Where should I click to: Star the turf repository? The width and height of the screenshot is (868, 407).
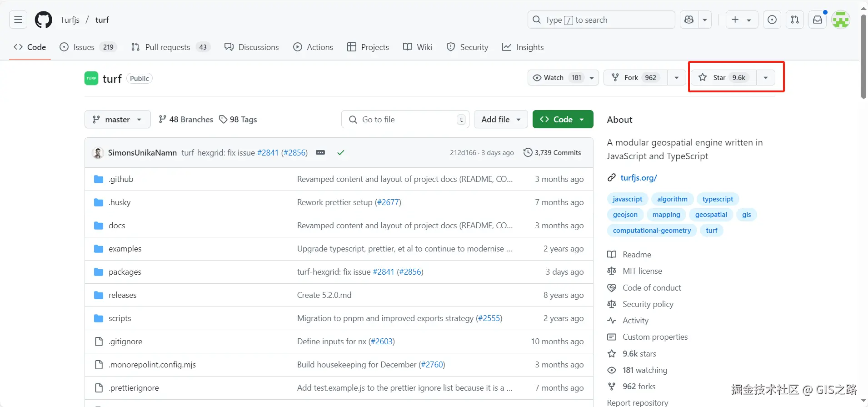pos(723,78)
